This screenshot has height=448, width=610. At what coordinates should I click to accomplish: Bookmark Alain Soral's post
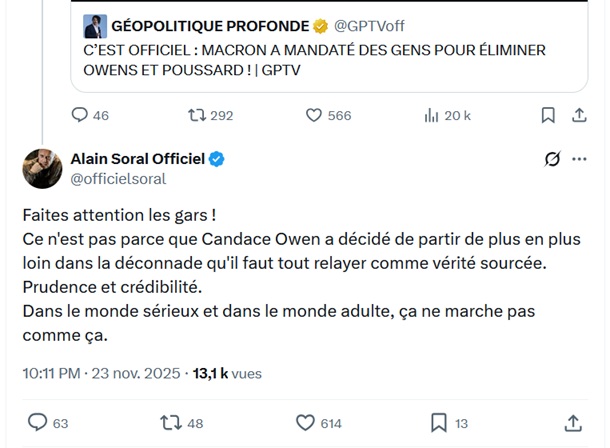[x=437, y=422]
